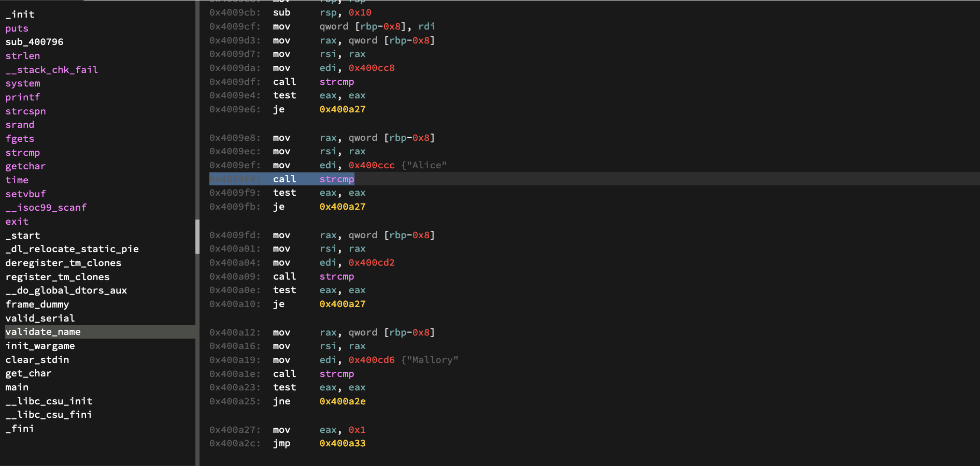Select the exit function entry

click(17, 222)
